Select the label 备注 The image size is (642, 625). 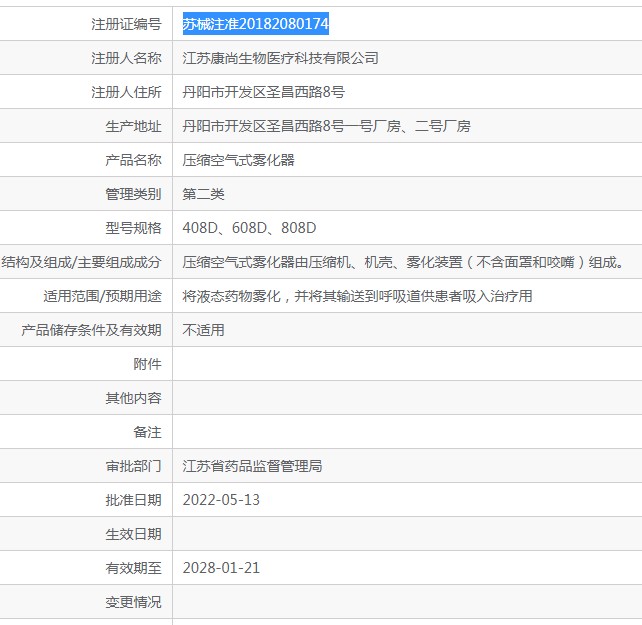click(x=147, y=432)
